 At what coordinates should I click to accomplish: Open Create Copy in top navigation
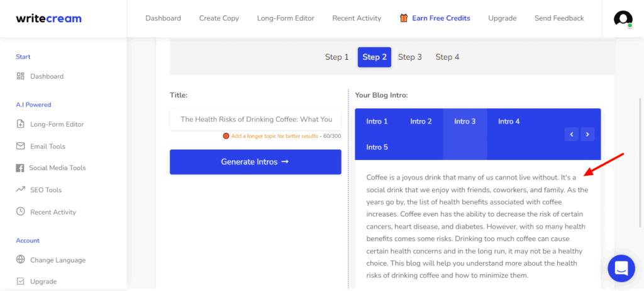pyautogui.click(x=219, y=18)
